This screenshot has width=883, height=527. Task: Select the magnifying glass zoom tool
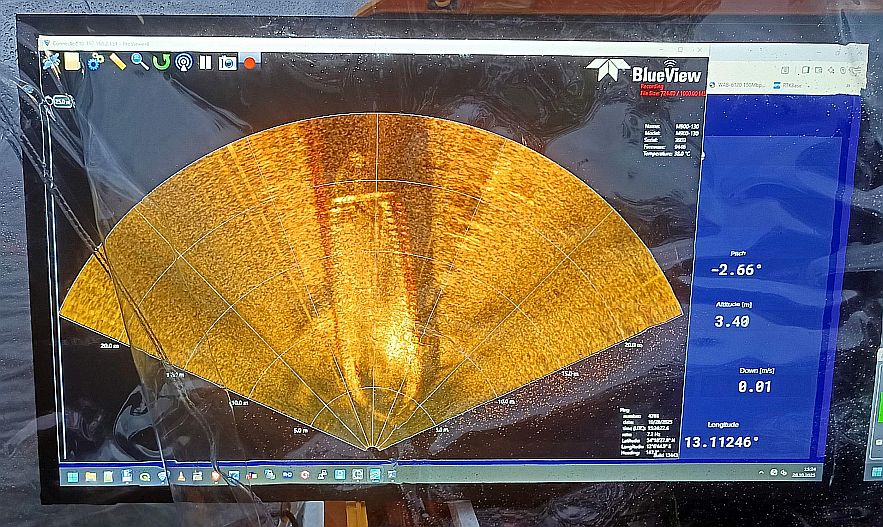(140, 62)
